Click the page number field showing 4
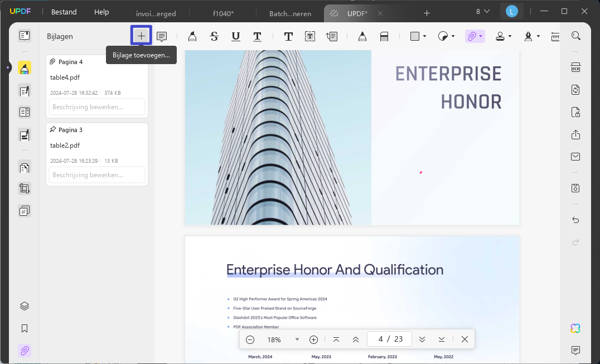The image size is (600, 364). (390, 339)
